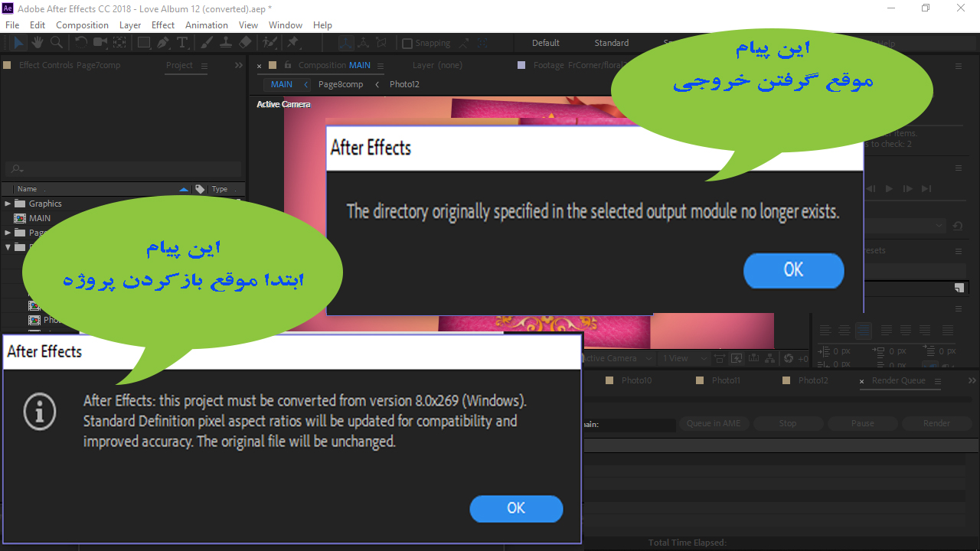980x551 pixels.
Task: Click the Photo12 breadcrumb in comp navigator
Action: [x=404, y=84]
